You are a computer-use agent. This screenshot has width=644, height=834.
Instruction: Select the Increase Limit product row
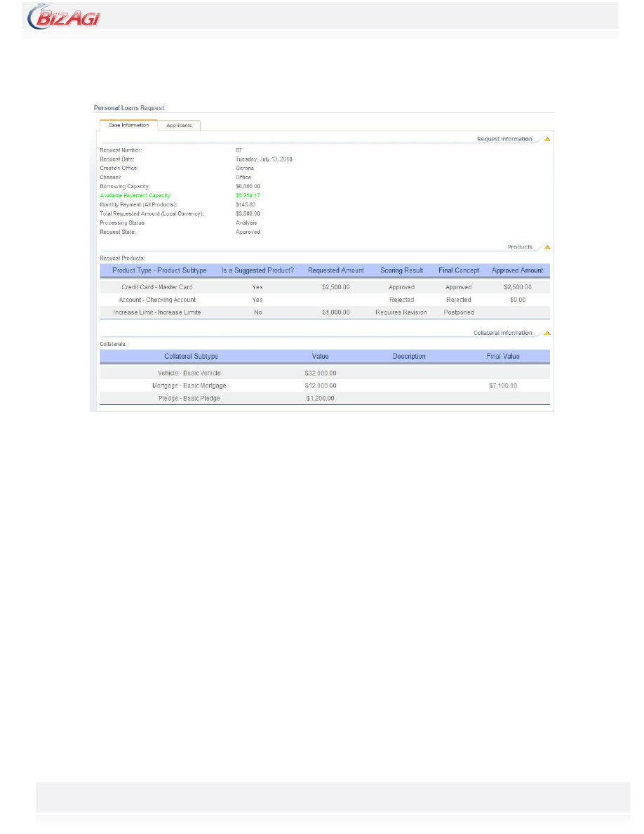pos(156,312)
